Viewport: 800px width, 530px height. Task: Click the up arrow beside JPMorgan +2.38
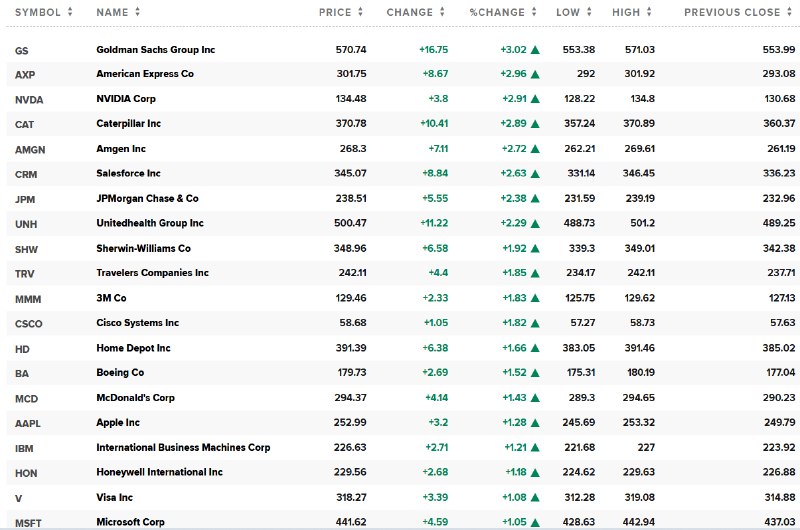click(x=535, y=198)
